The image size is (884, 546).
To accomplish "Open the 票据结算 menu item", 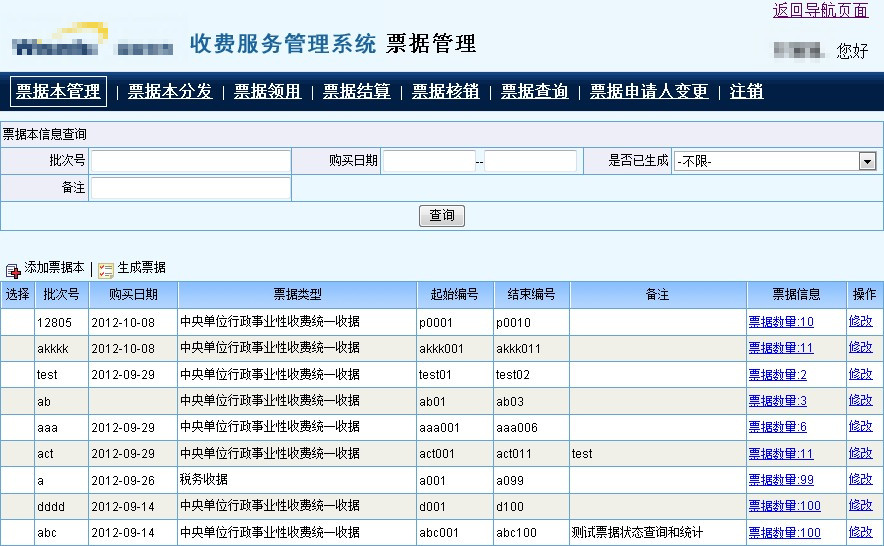I will coord(356,91).
